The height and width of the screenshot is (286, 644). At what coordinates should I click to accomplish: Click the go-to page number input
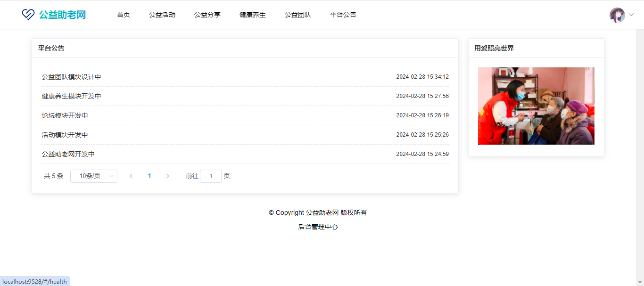pyautogui.click(x=211, y=176)
